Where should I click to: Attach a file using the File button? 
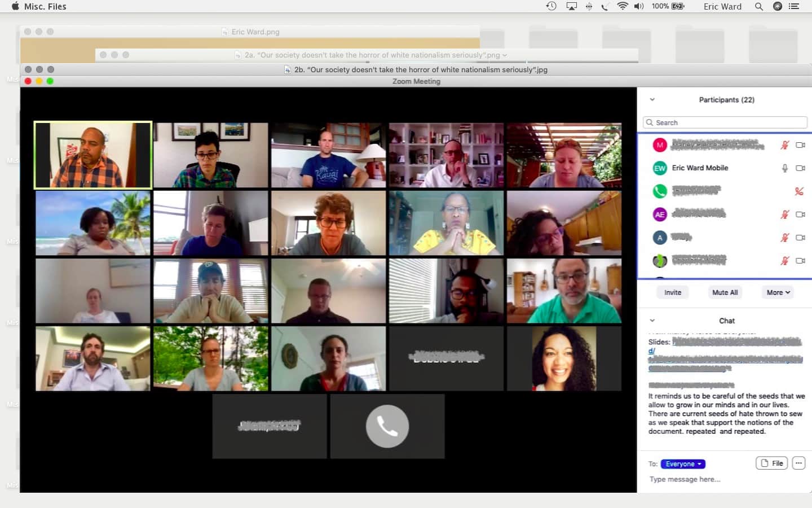click(771, 463)
